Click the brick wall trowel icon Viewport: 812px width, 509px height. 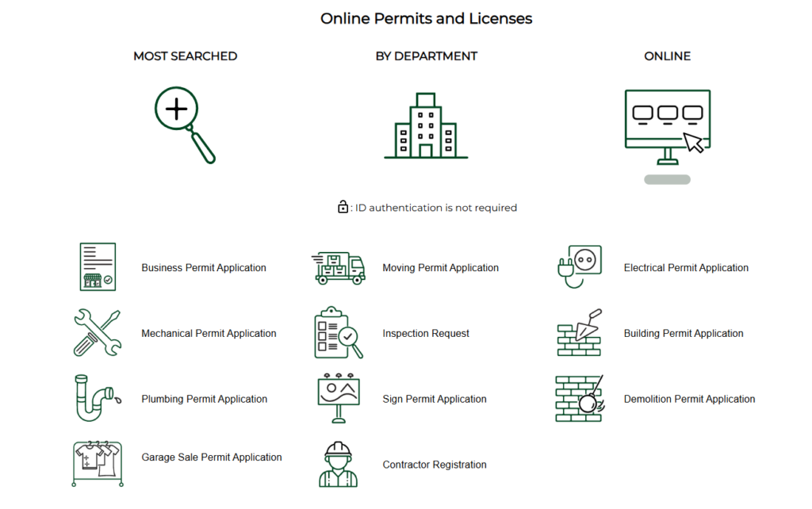tap(580, 333)
